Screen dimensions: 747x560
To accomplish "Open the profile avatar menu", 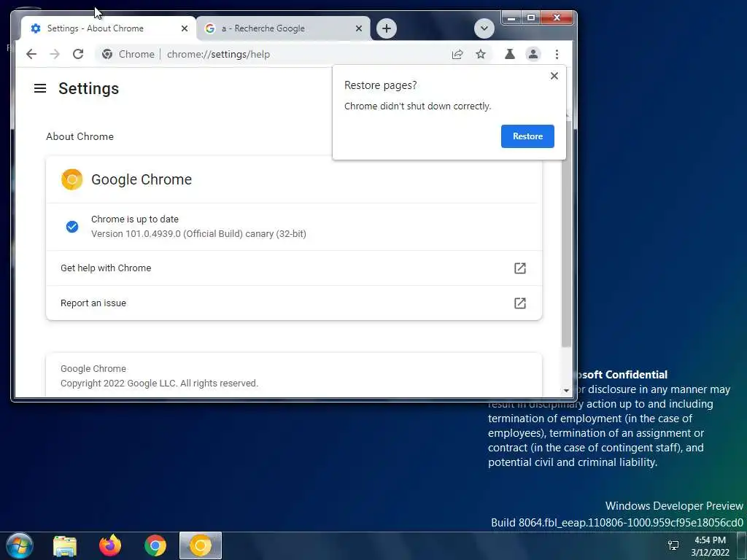I will (533, 54).
